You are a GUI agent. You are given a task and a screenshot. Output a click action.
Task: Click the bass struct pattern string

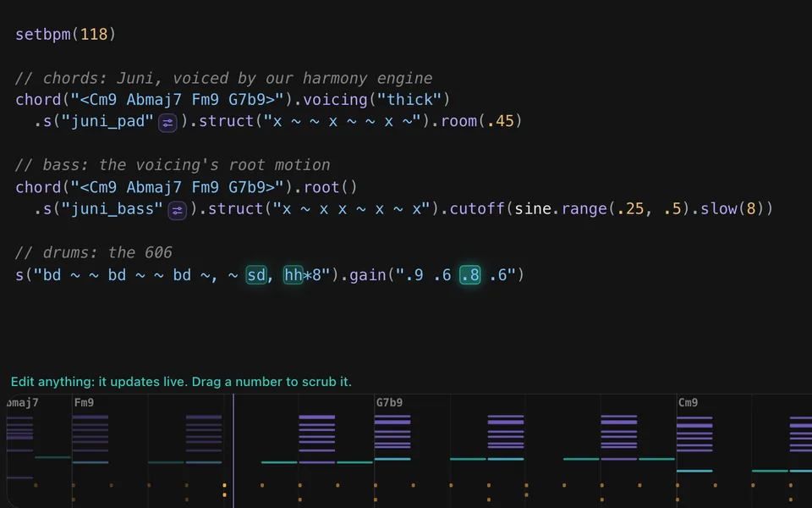[x=354, y=208]
